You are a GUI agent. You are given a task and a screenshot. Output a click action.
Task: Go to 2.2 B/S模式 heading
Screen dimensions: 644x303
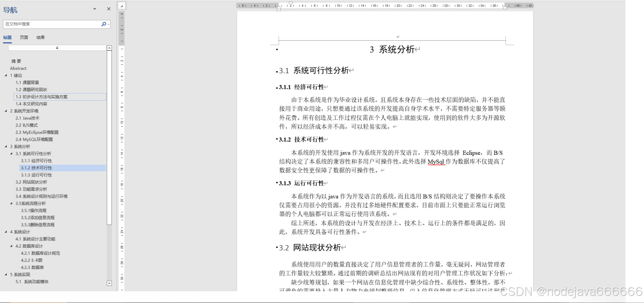point(26,125)
